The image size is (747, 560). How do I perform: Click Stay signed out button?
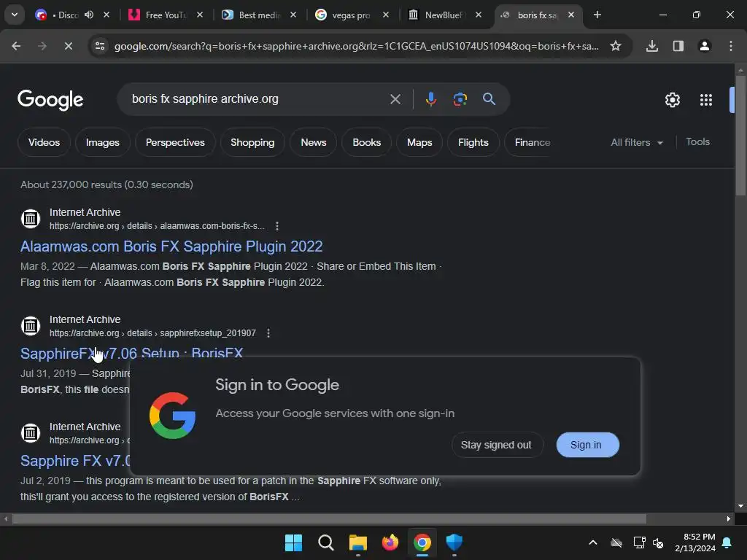(x=497, y=445)
